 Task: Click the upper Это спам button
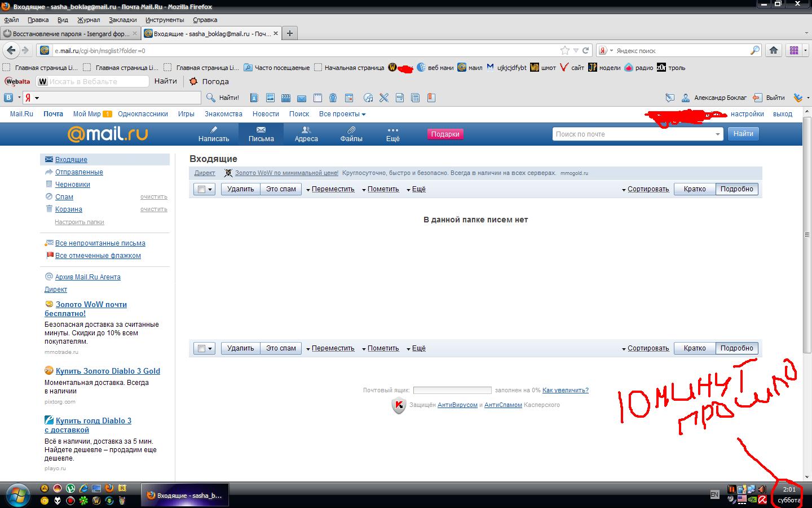coord(281,189)
